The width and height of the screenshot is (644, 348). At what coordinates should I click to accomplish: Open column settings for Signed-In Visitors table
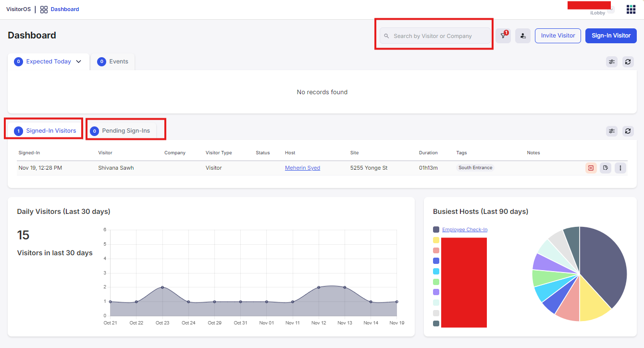(611, 131)
